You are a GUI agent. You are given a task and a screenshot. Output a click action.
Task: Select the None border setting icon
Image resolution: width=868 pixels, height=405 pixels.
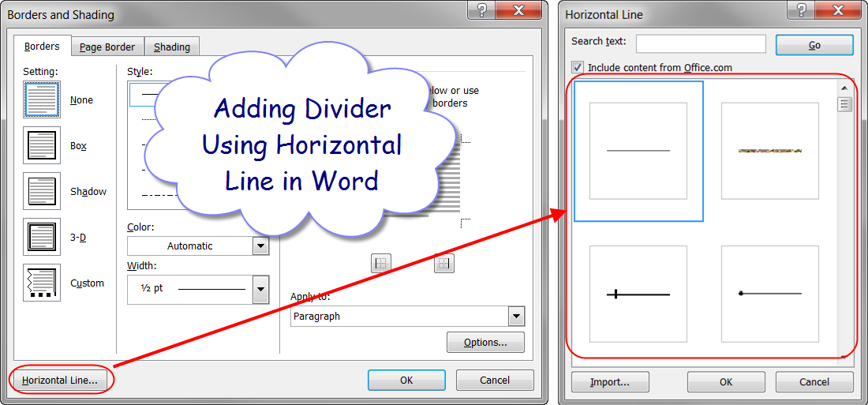(42, 100)
